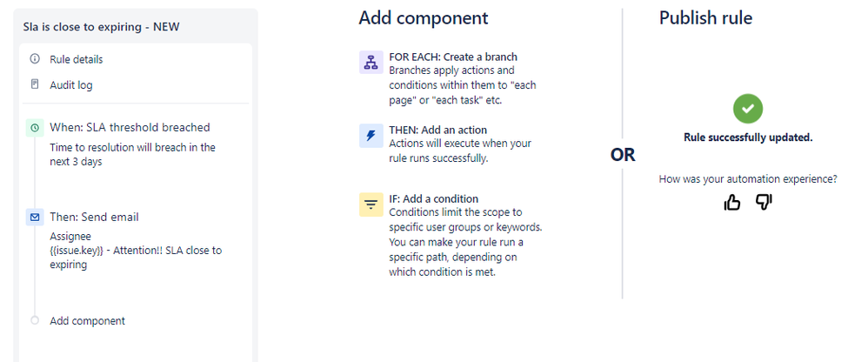Click the thumbs up feedback icon
The height and width of the screenshot is (362, 868).
pyautogui.click(x=732, y=202)
